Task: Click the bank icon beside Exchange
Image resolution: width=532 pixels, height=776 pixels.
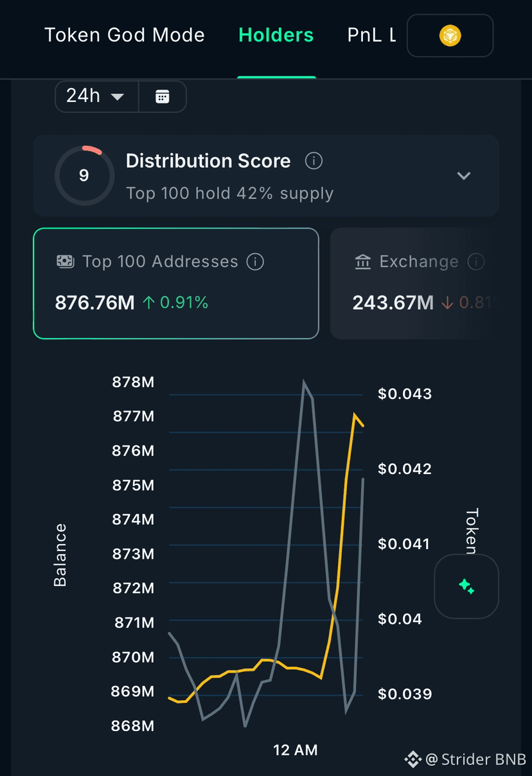Action: coord(363,261)
